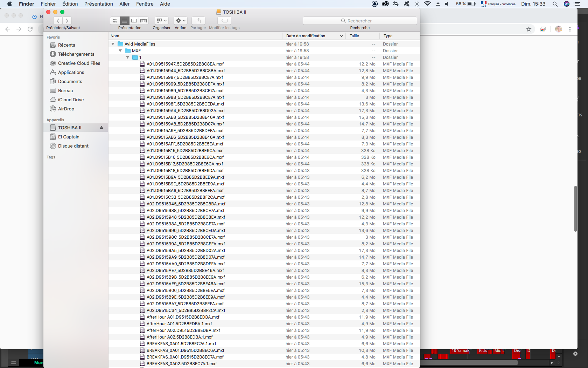The width and height of the screenshot is (588, 368).
Task: Click the clock showing Dim. 15:33
Action: point(533,4)
